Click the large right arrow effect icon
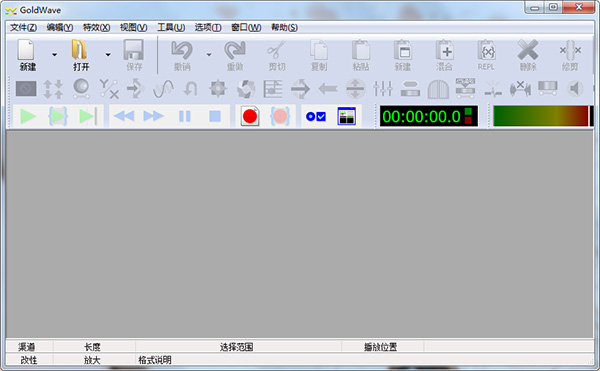 tap(300, 89)
